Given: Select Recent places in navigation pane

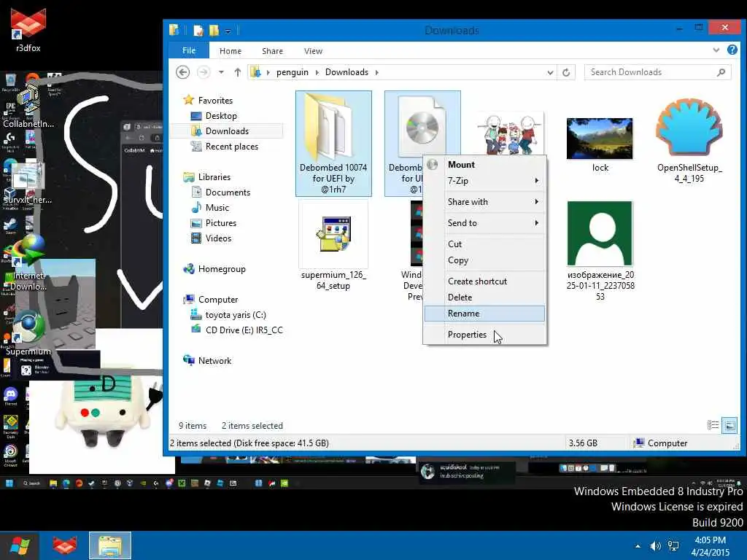Looking at the screenshot, I should tap(225, 147).
